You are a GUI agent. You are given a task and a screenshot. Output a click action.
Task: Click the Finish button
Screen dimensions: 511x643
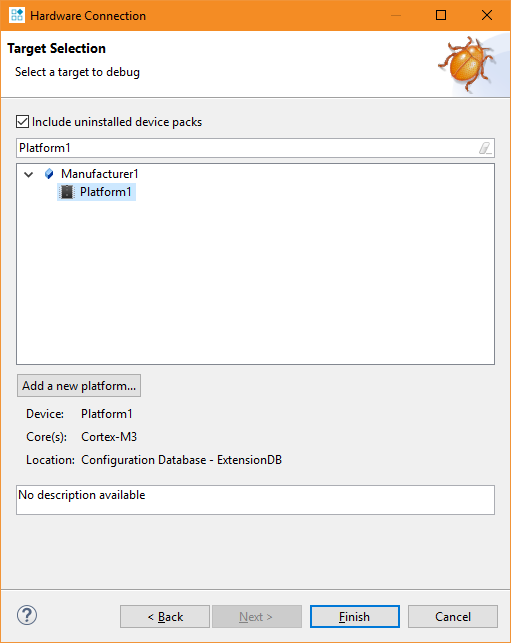coord(355,616)
